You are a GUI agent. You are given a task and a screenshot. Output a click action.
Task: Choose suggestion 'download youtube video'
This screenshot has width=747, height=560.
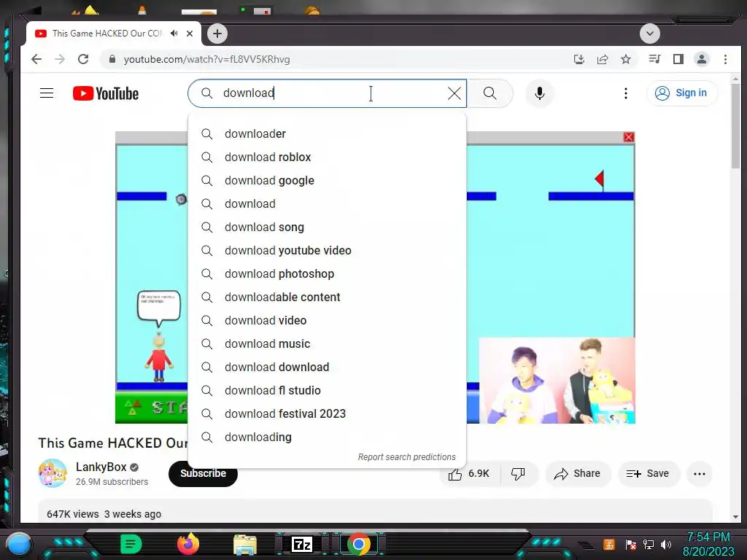327,251
